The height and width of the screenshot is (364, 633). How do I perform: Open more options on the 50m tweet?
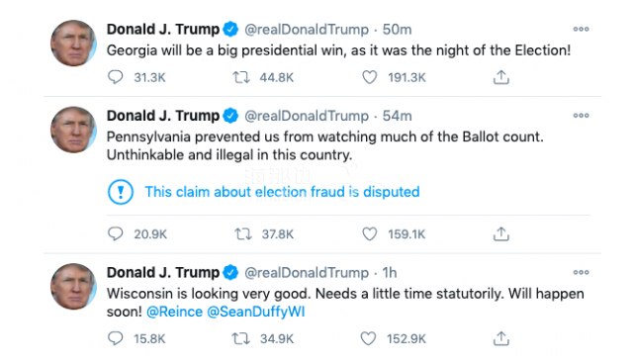click(x=581, y=29)
